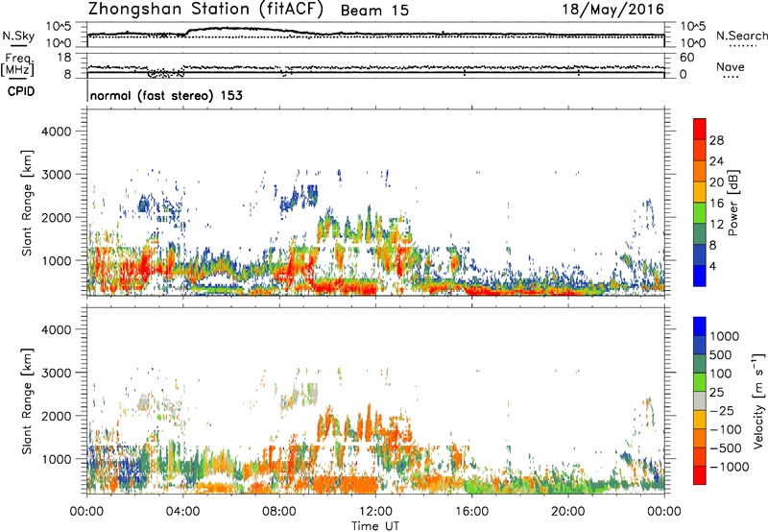The height and width of the screenshot is (532, 768).
Task: Click the red below -1000 Velocity colorbar segment
Action: point(700,475)
